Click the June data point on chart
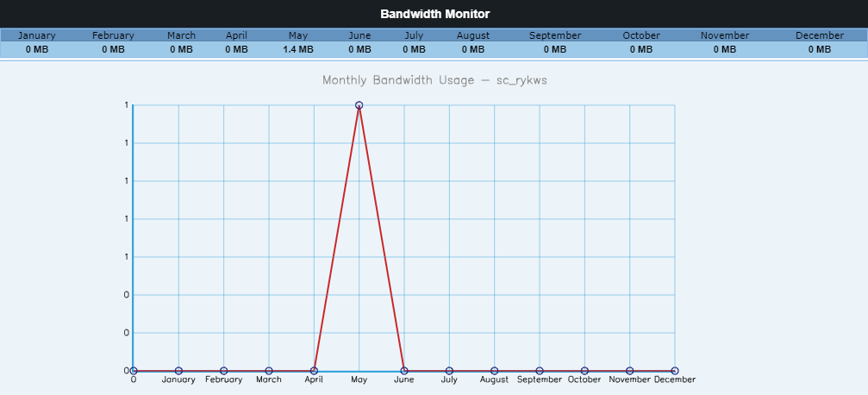The image size is (868, 395). 404,371
